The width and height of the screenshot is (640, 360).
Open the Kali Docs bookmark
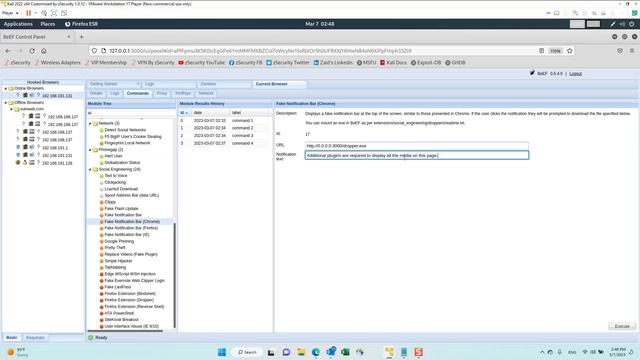[x=393, y=62]
